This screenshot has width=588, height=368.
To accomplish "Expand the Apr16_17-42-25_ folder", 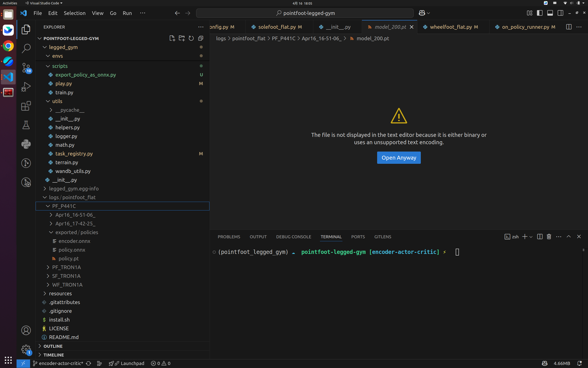I will (x=122, y=224).
